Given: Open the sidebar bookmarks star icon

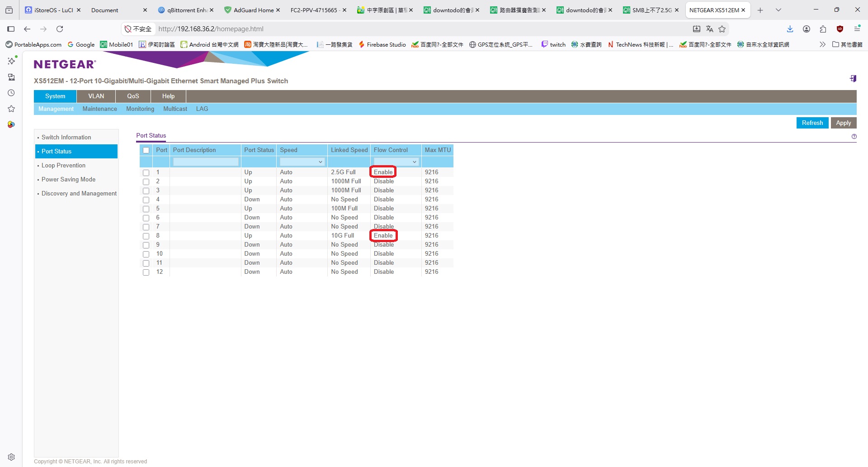Looking at the screenshot, I should tap(11, 109).
